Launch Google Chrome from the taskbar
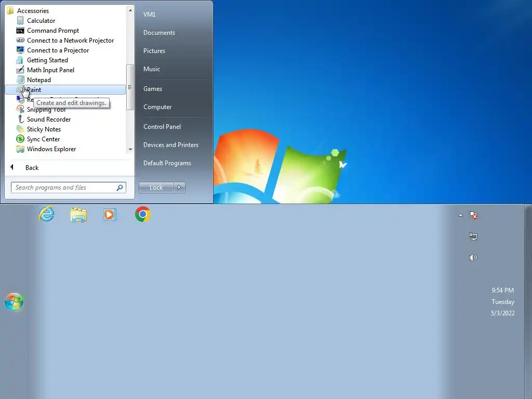The height and width of the screenshot is (399, 532). tap(143, 215)
